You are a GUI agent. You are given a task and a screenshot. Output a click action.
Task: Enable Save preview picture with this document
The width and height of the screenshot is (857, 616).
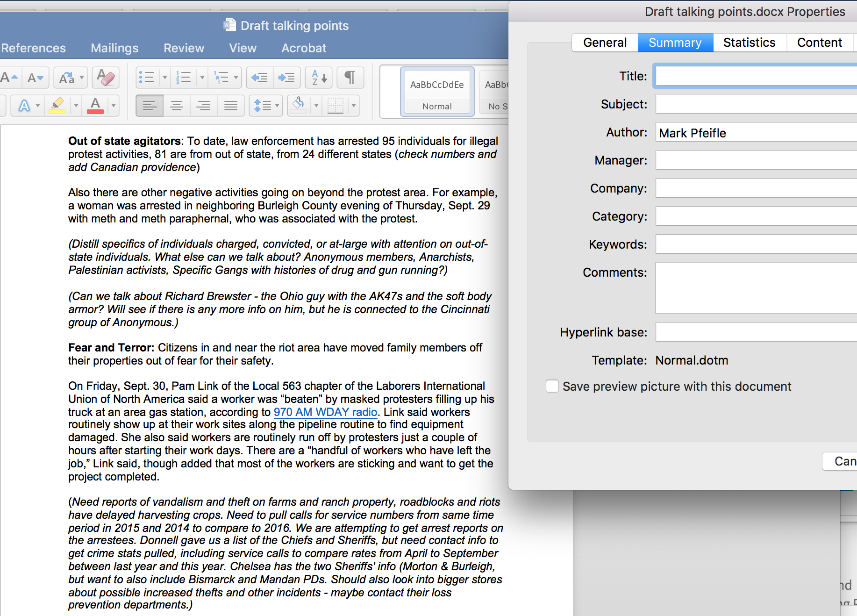click(552, 386)
